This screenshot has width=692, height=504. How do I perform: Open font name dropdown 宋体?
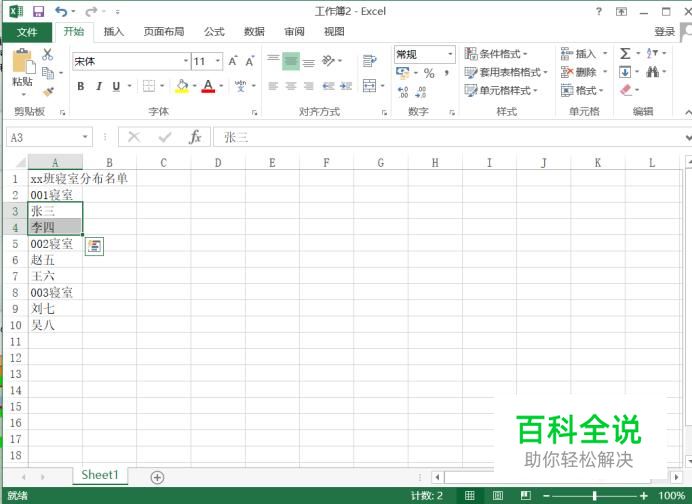pyautogui.click(x=186, y=61)
